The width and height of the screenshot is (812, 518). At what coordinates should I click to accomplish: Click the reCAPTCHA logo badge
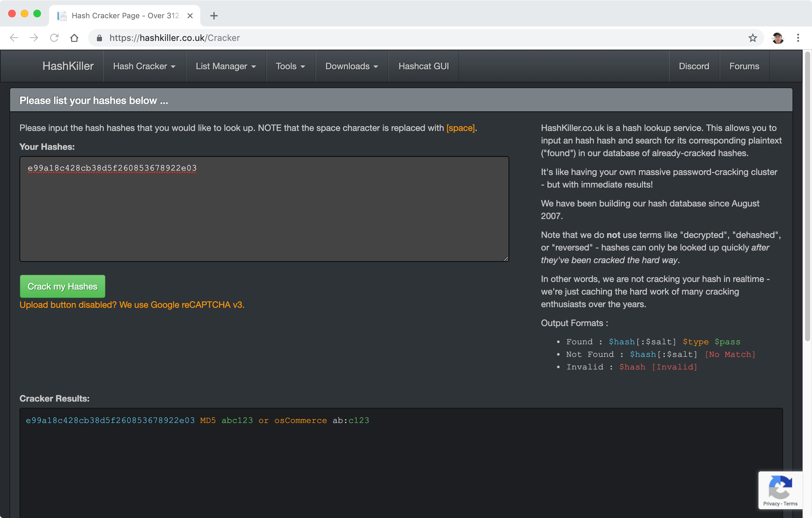780,487
